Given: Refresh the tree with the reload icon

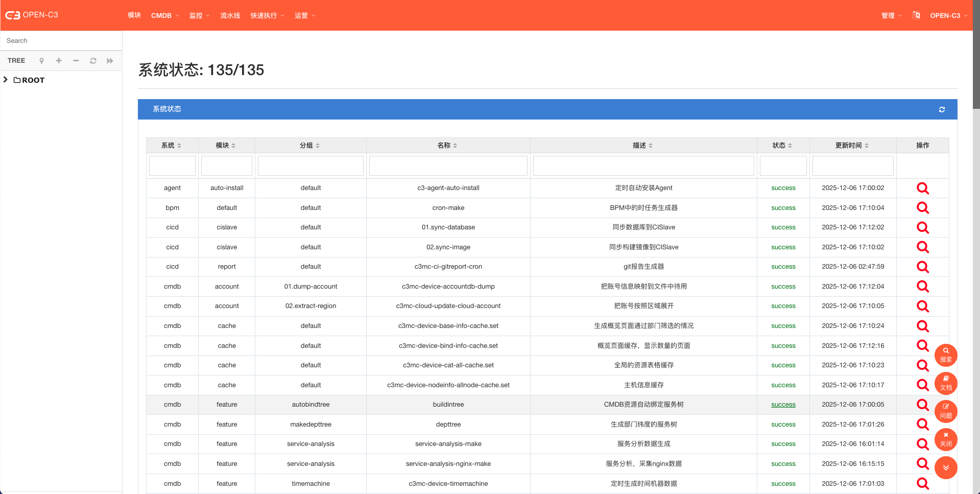Looking at the screenshot, I should (x=93, y=61).
